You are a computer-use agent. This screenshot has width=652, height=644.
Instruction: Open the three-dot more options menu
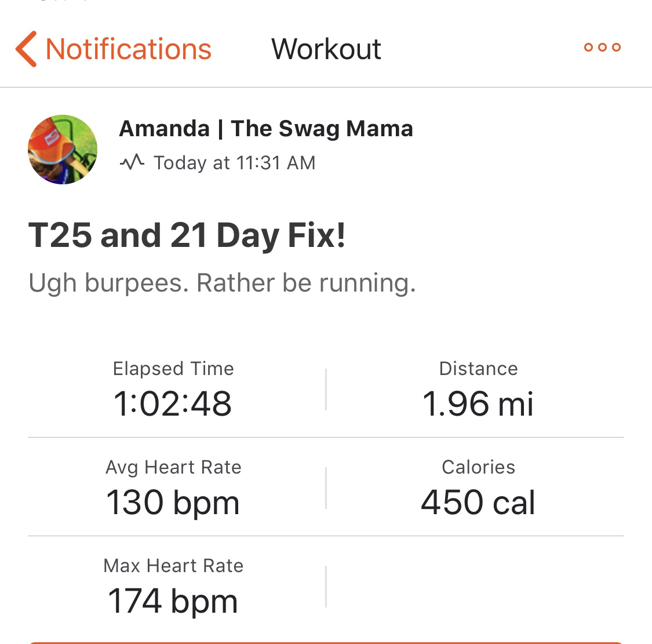(602, 48)
